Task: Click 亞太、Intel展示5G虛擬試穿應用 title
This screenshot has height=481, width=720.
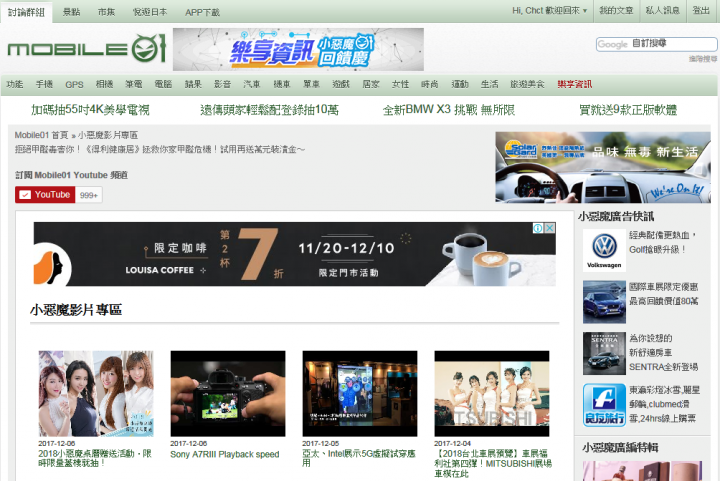Action: (x=359, y=458)
